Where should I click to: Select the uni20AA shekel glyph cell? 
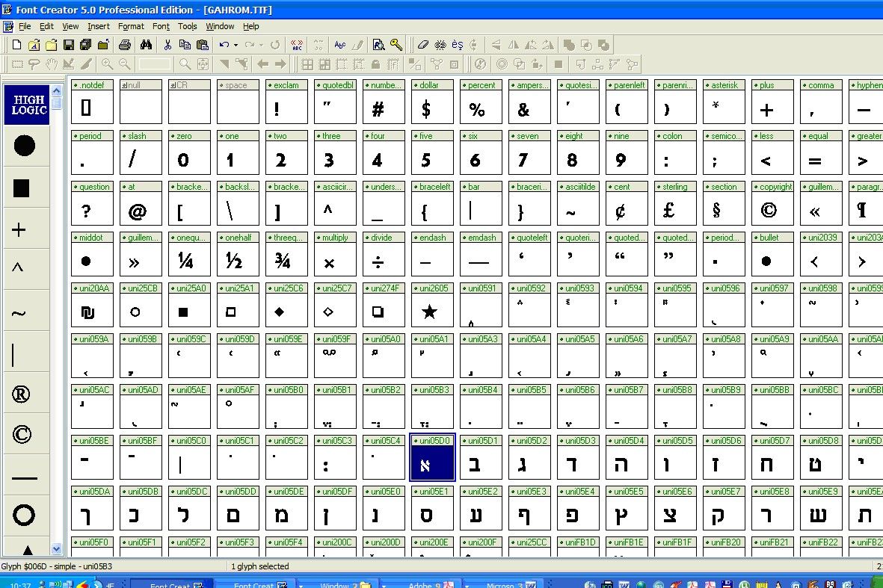(x=93, y=304)
